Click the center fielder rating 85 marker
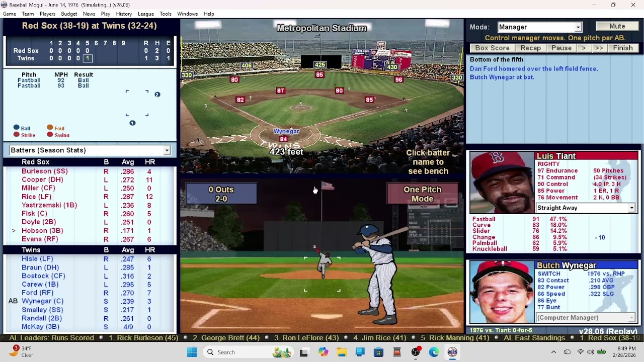The height and width of the screenshot is (362, 644). (x=319, y=74)
